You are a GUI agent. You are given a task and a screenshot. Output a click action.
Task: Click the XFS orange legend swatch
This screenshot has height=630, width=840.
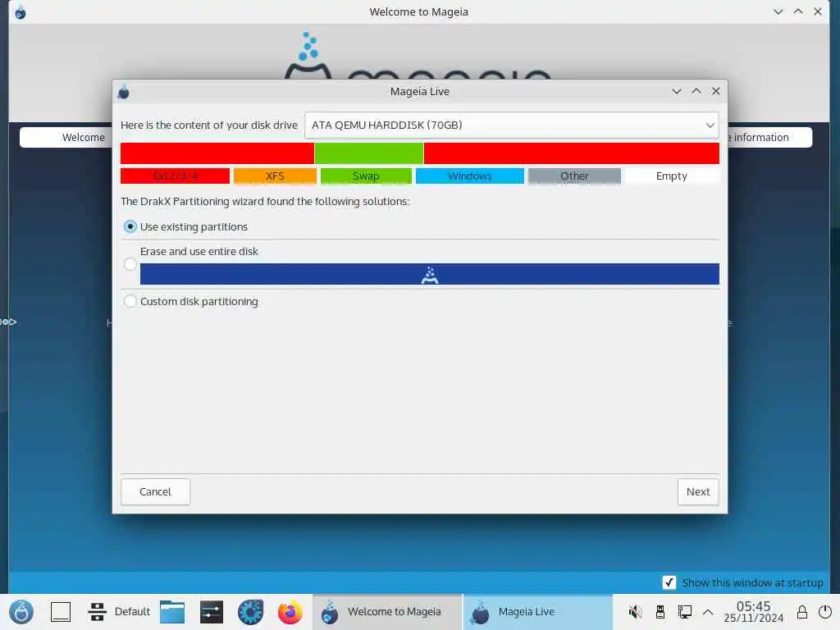tap(275, 176)
